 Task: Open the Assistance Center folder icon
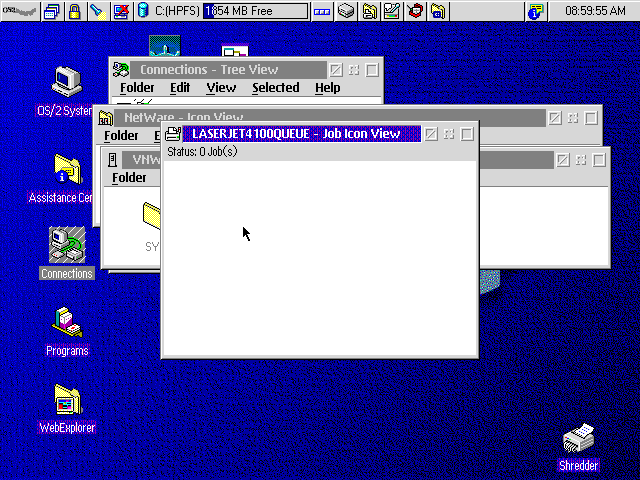point(67,169)
